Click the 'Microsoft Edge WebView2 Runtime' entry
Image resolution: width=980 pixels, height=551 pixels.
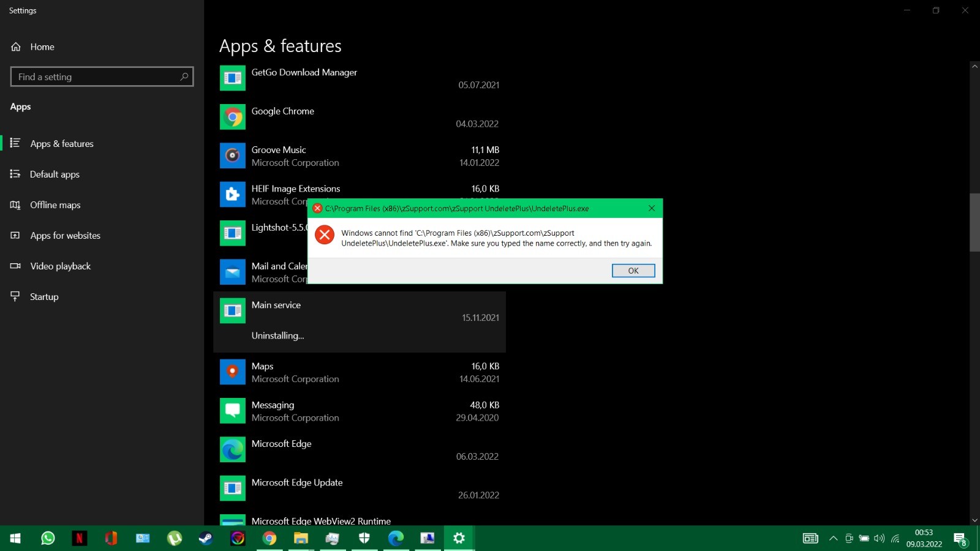coord(321,521)
